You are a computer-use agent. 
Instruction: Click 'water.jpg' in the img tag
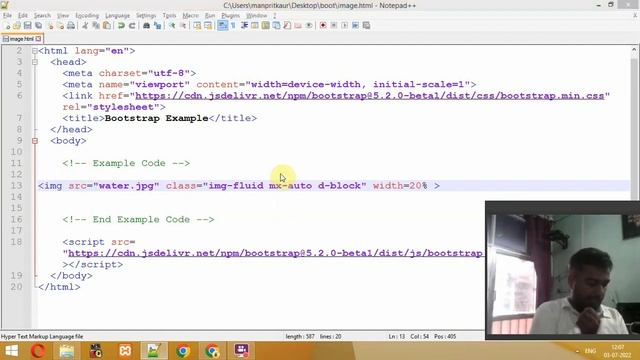coord(126,186)
